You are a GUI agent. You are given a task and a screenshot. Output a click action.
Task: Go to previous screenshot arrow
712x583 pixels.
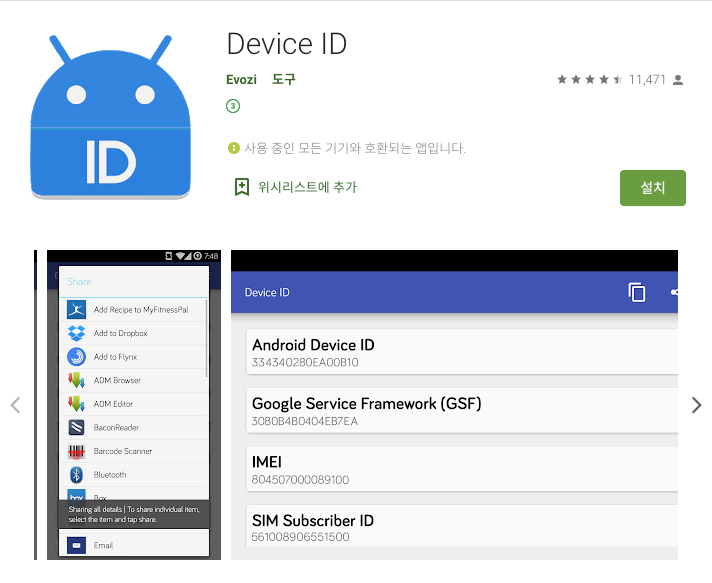click(x=16, y=405)
